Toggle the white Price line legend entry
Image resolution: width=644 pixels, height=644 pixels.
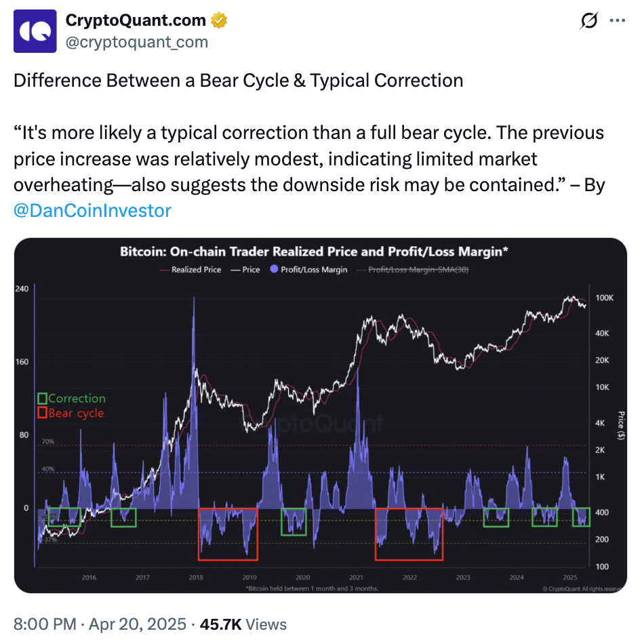pyautogui.click(x=245, y=270)
